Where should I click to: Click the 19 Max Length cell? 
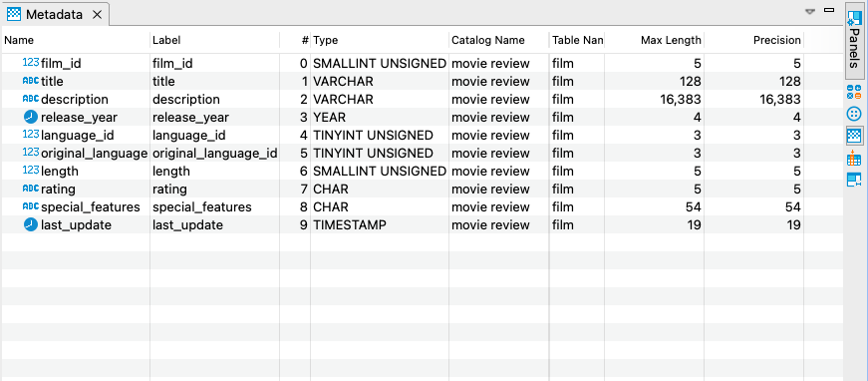point(694,225)
